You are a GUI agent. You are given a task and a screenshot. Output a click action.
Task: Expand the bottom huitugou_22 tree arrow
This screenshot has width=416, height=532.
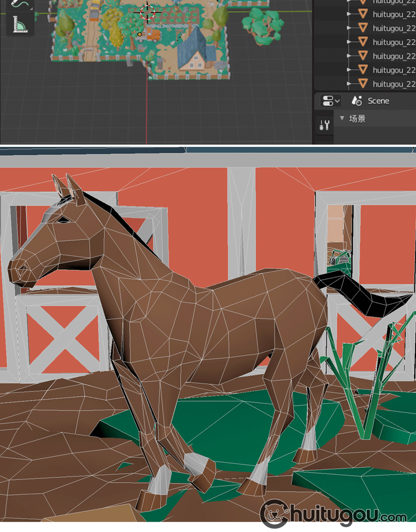tap(349, 84)
